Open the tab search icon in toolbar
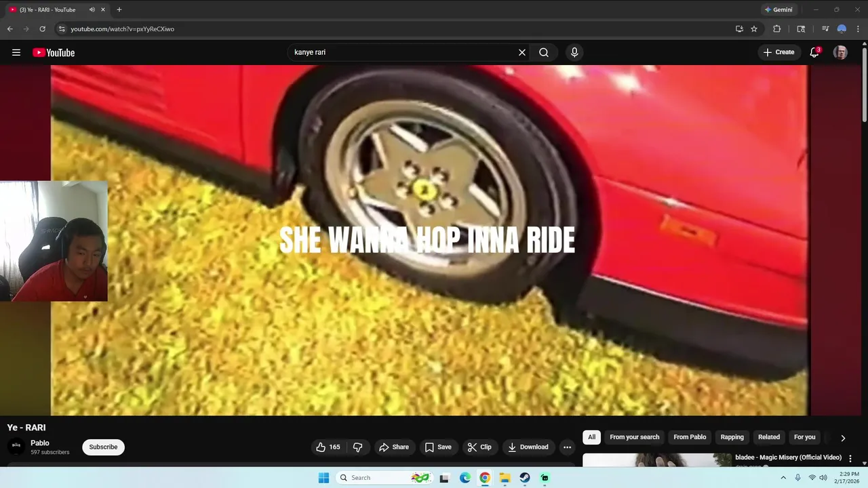The width and height of the screenshot is (868, 488). click(801, 28)
